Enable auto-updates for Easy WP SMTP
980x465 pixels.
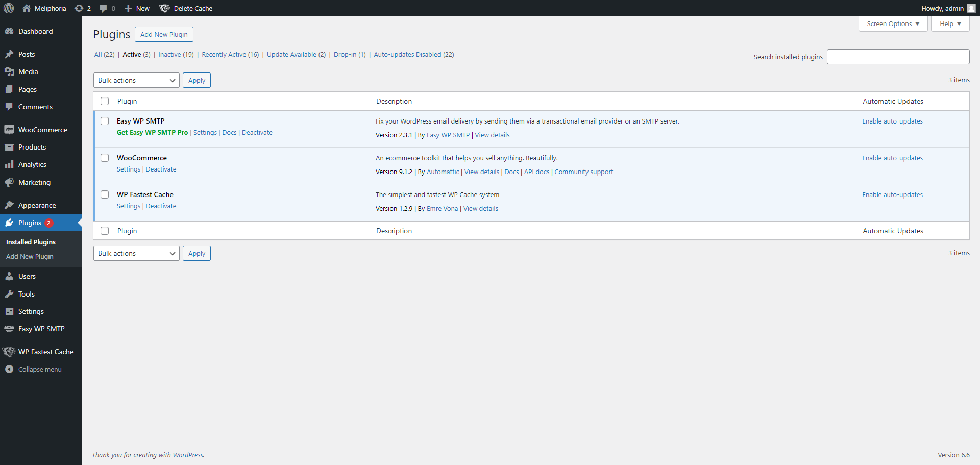892,121
